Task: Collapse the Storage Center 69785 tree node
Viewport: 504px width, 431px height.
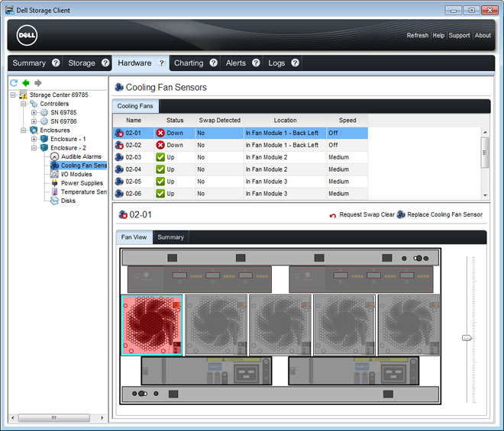Action: (14, 95)
